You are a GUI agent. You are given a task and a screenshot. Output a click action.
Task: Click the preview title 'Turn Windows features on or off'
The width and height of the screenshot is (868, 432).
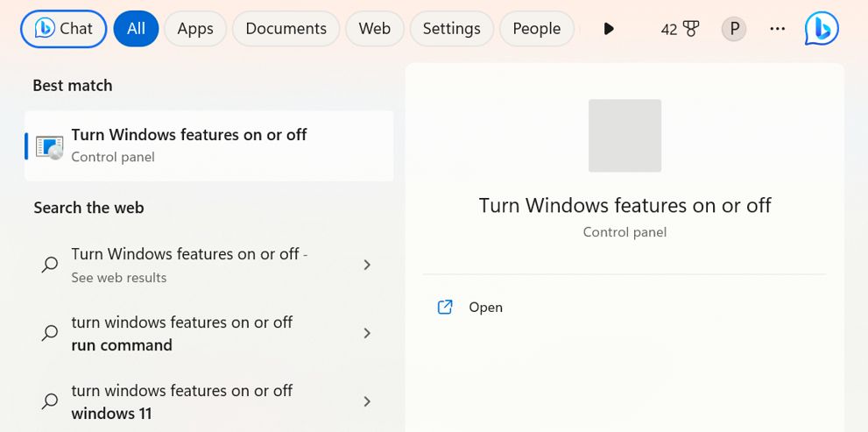625,205
